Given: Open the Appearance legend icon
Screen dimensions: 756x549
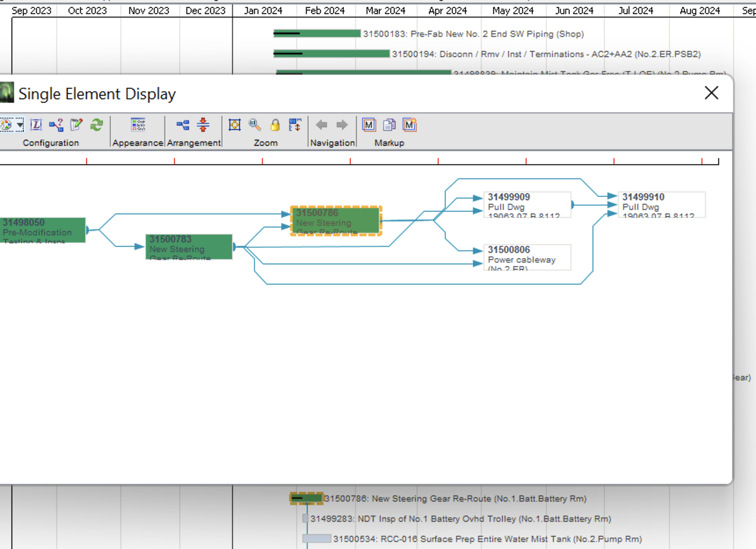Looking at the screenshot, I should pos(138,125).
